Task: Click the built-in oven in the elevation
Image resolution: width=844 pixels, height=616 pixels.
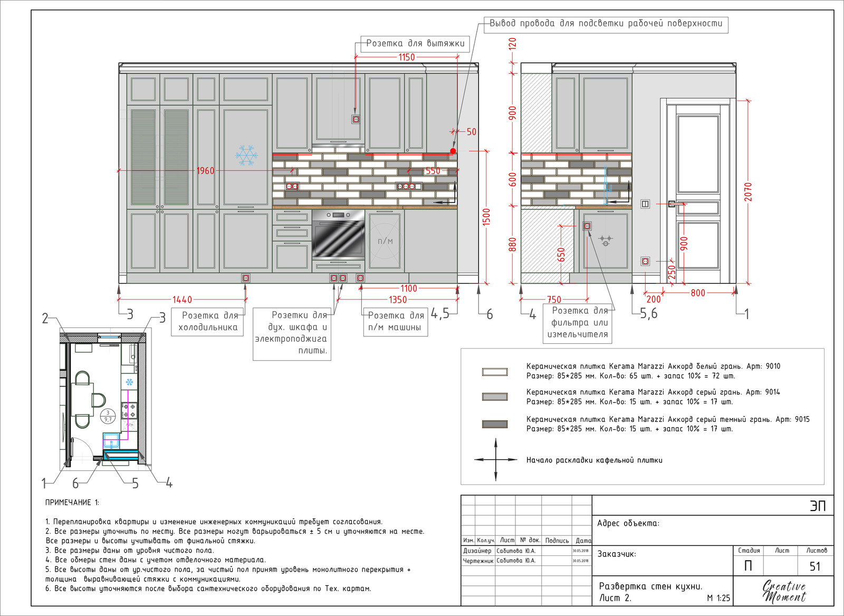Action: click(x=338, y=235)
